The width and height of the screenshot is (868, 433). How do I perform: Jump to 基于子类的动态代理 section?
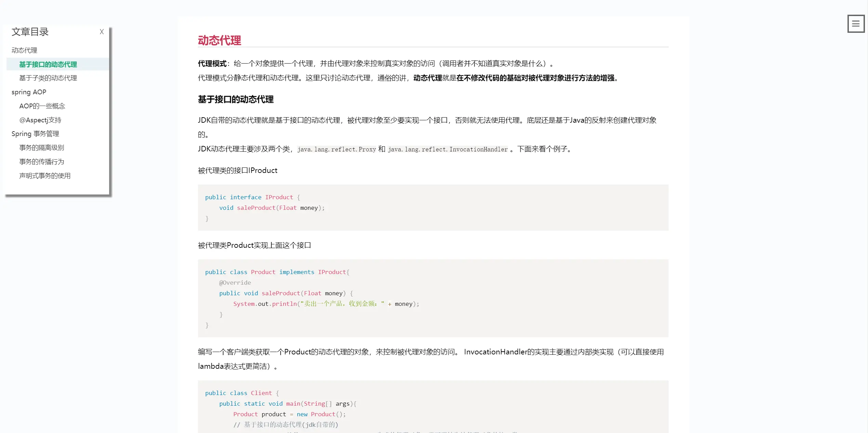click(x=48, y=78)
